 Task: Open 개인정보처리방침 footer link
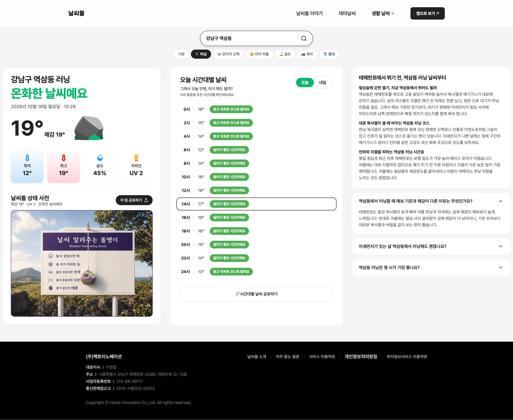point(361,356)
